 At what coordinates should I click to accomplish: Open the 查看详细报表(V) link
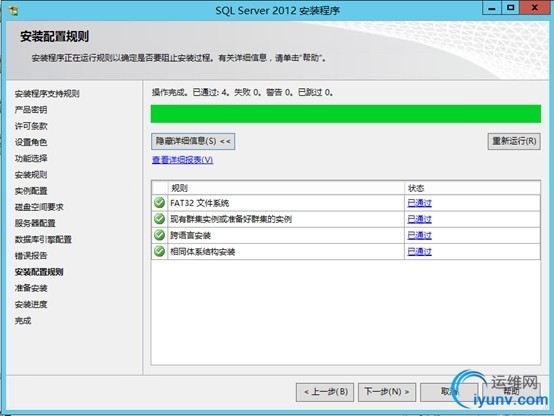point(182,160)
